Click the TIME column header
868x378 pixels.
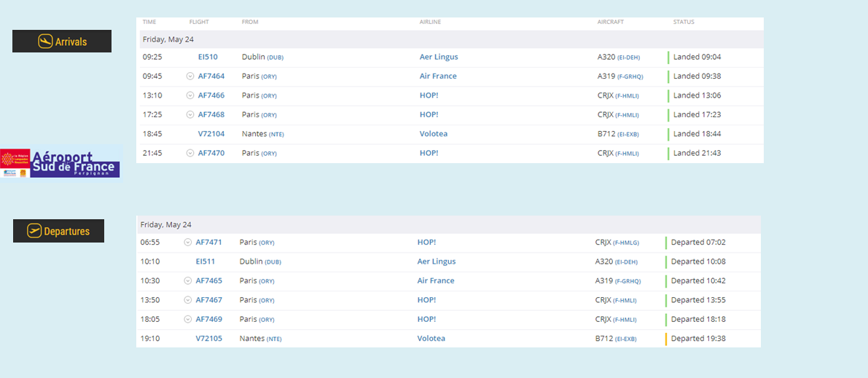pos(149,22)
